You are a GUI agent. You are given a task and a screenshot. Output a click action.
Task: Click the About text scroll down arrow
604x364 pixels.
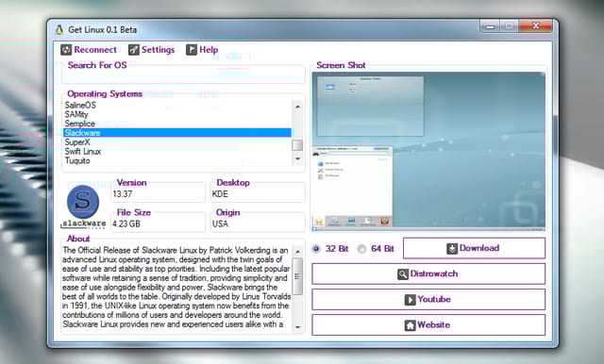(x=297, y=327)
